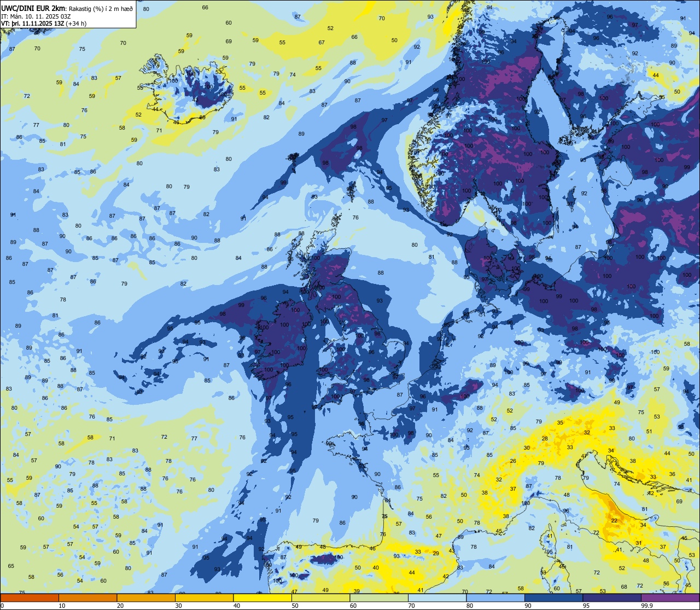This screenshot has height=610, width=700.
Task: Click the 50–60 pale yellow legend swatch
Action: tap(320, 597)
